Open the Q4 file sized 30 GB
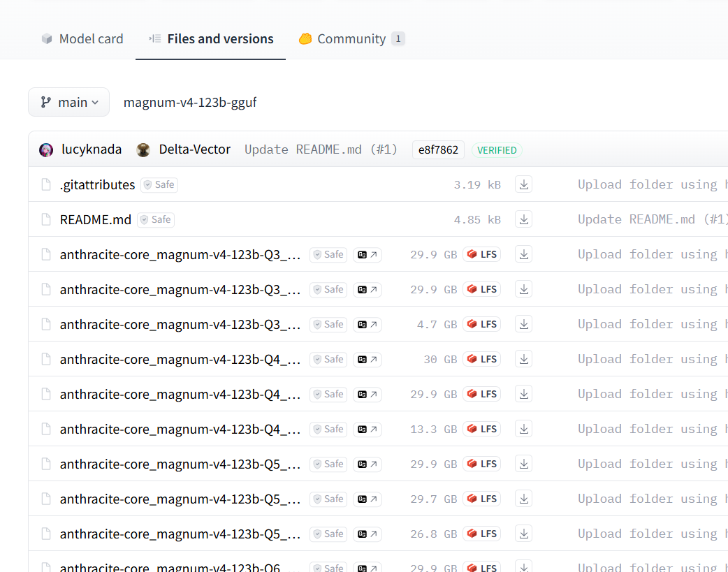Image resolution: width=728 pixels, height=572 pixels. point(180,359)
